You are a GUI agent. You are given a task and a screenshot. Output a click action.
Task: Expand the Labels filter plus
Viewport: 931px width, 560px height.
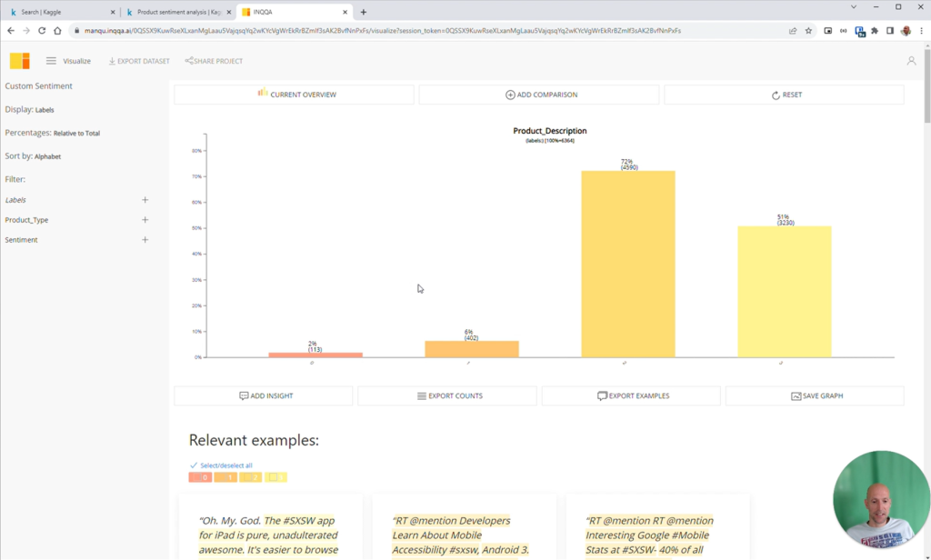(145, 200)
